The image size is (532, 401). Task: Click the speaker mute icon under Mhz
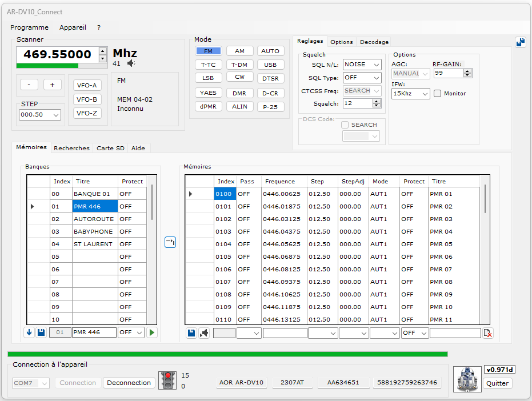[x=131, y=63]
